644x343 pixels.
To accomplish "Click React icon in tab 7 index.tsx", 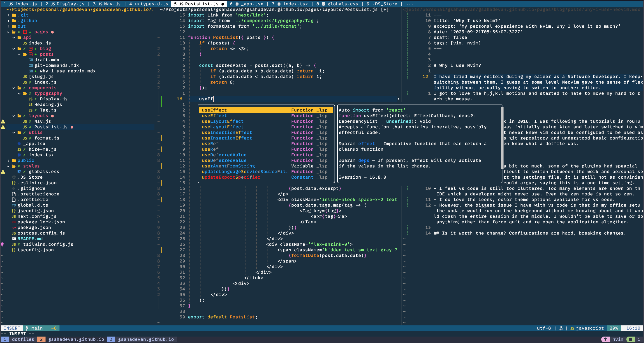I will (x=279, y=4).
